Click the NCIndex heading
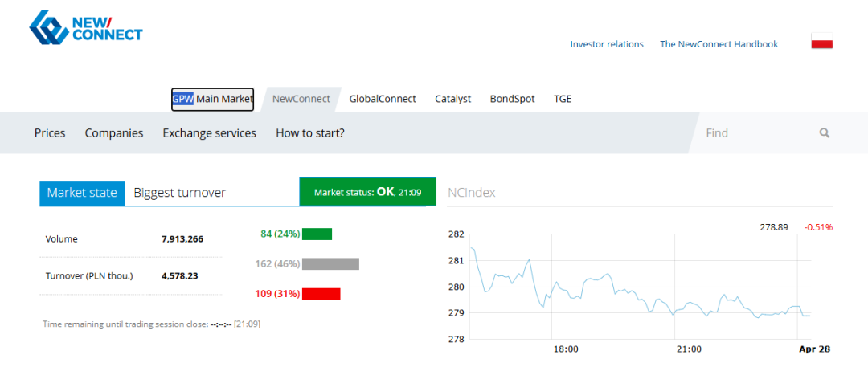 point(472,193)
